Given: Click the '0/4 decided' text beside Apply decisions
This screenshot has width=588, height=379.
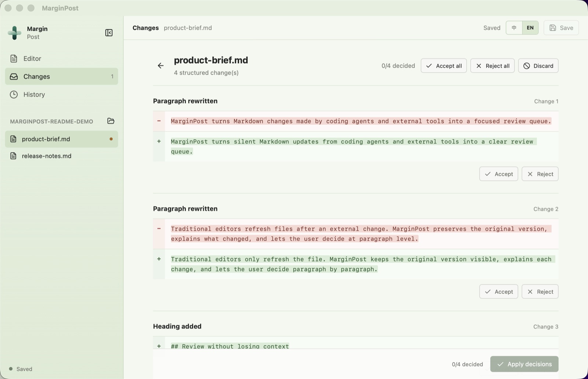Looking at the screenshot, I should tap(467, 364).
